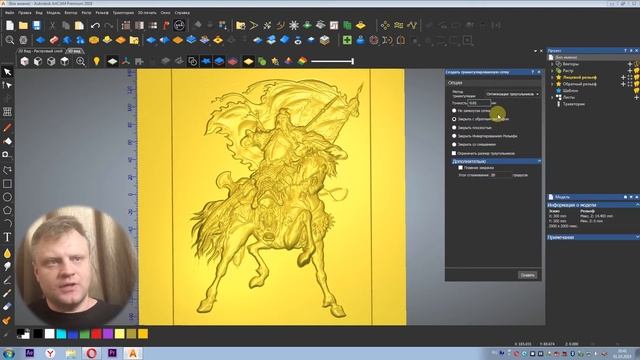Click the magnifier icon in the relief toolbar
The width and height of the screenshot is (640, 360).
pos(10,40)
